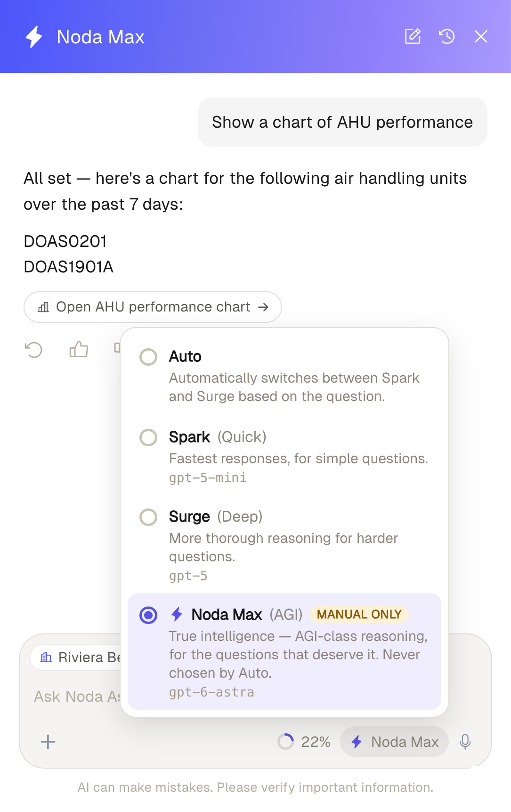Collapse the Noda Max model selector dropdown
The height and width of the screenshot is (812, 511).
(x=394, y=742)
